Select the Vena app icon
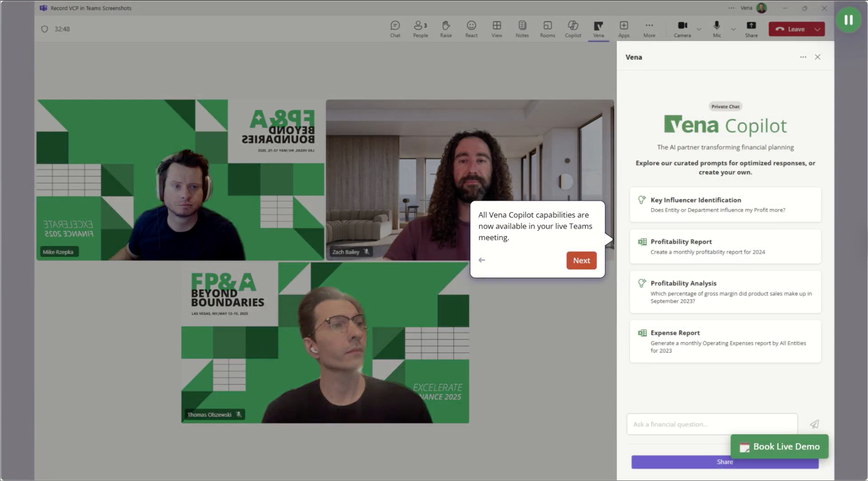Image resolution: width=868 pixels, height=481 pixels. click(598, 29)
